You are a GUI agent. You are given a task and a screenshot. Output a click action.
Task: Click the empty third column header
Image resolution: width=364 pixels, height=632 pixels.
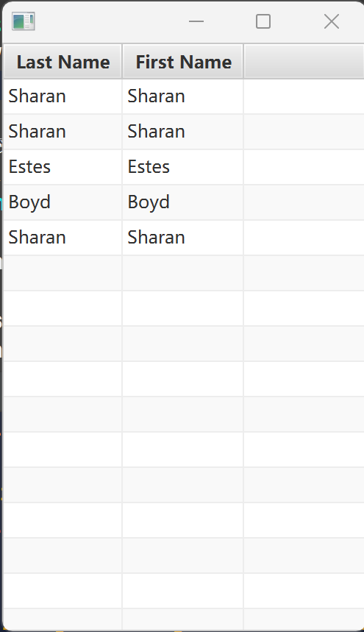click(304, 62)
